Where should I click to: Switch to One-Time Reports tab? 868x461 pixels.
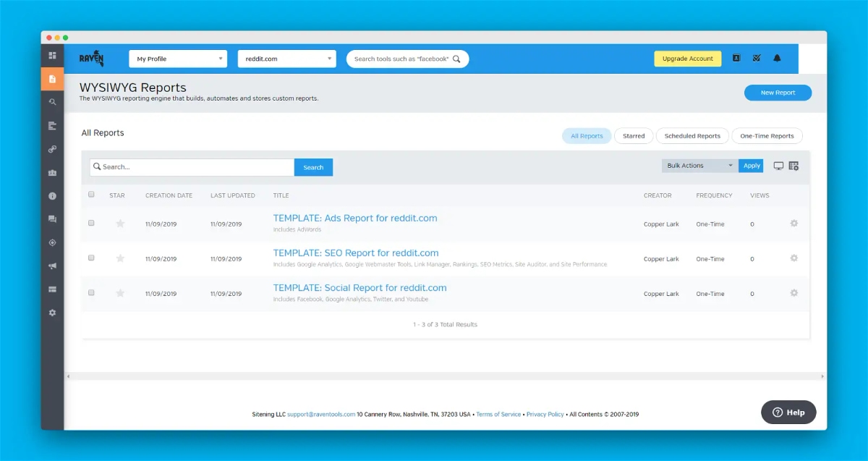coord(767,136)
